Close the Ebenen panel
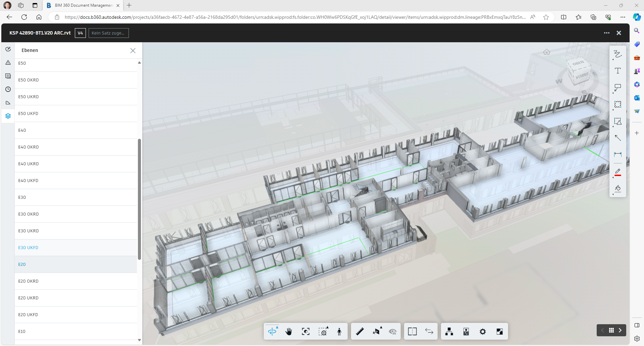Screen dimensions: 644x346 [x=133, y=51]
